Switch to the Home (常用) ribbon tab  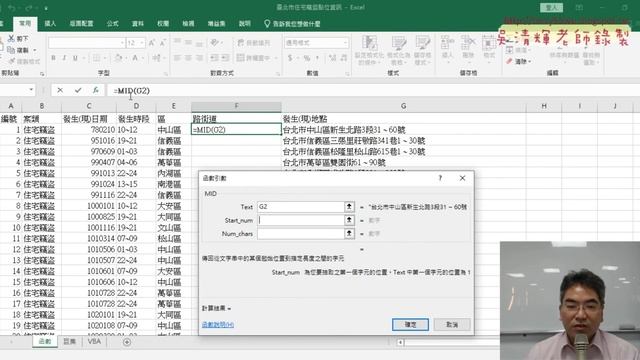coord(25,24)
